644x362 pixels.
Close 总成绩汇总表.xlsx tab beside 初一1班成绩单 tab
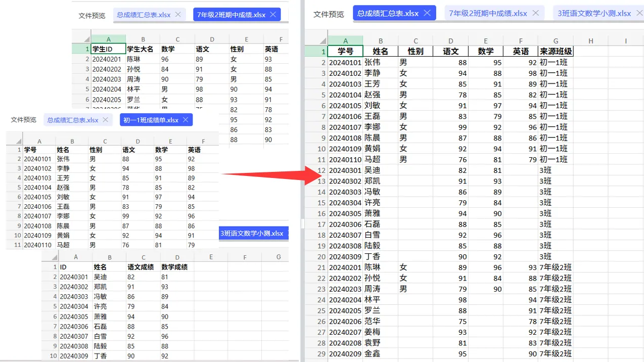click(105, 120)
